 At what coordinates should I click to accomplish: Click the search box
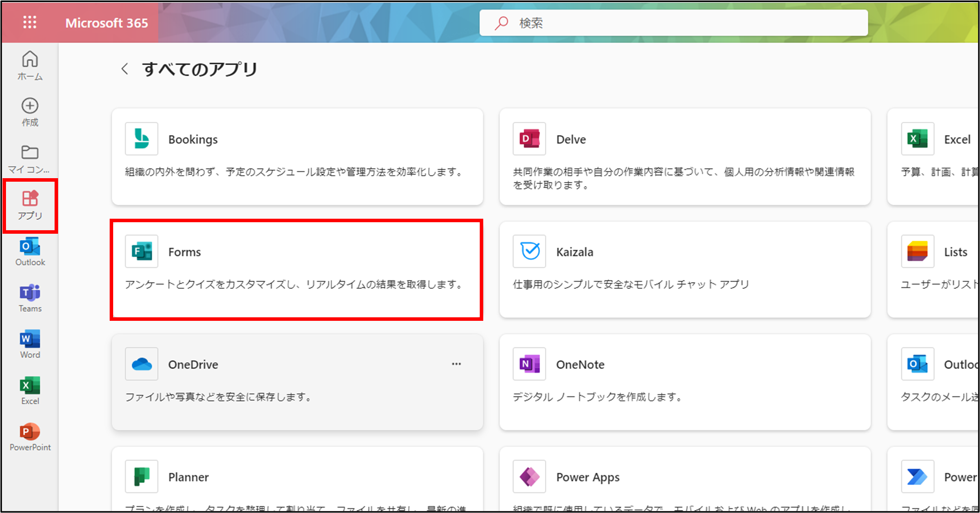(x=674, y=23)
